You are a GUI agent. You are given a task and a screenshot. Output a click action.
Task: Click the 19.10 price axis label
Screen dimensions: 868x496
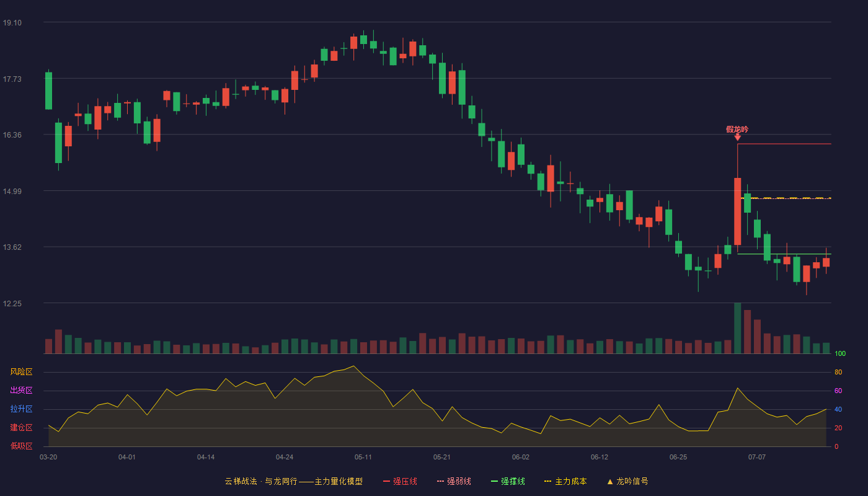pos(12,22)
